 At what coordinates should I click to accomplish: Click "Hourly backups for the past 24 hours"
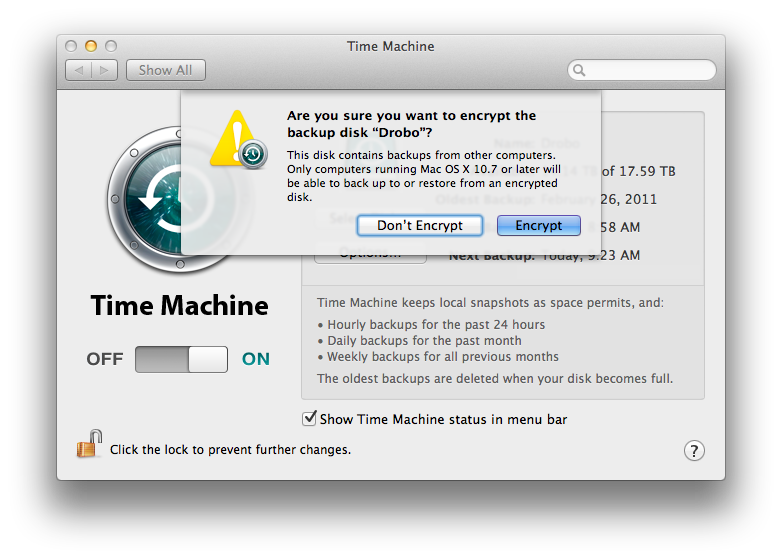[436, 325]
